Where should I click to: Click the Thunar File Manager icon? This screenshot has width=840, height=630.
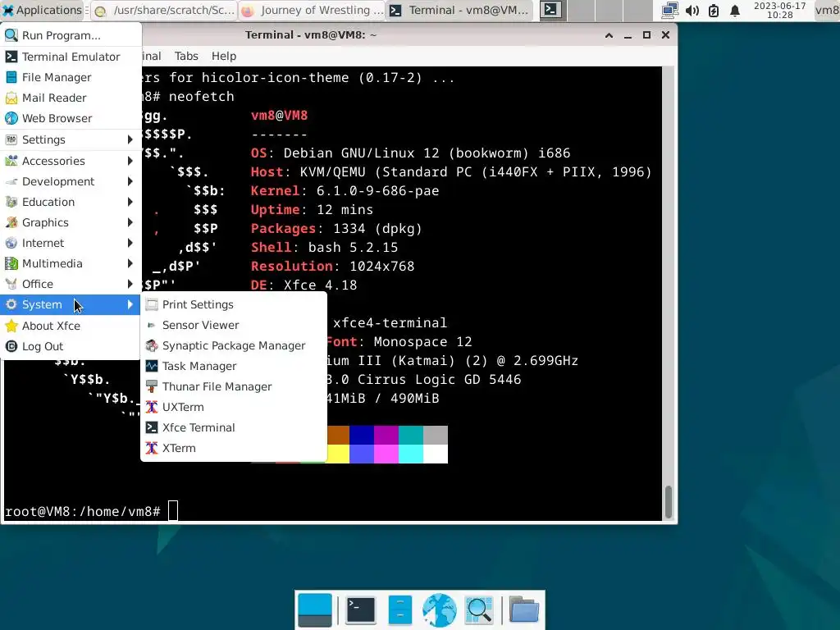click(x=152, y=386)
